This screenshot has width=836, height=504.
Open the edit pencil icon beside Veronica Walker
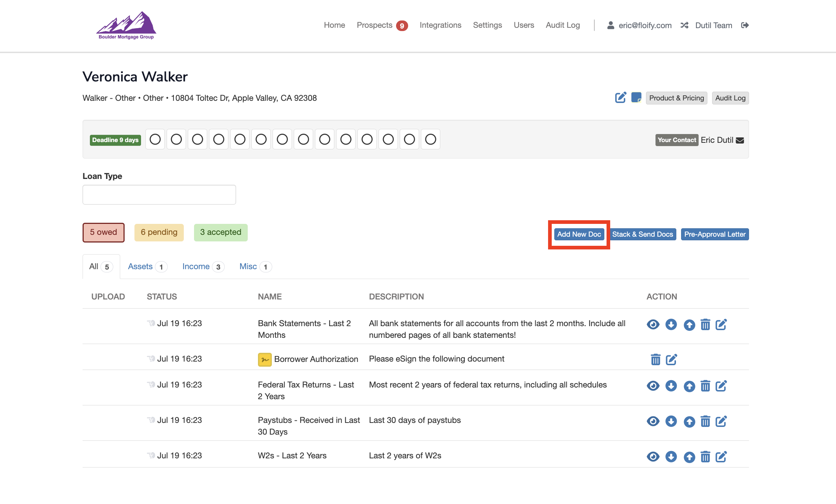point(620,98)
